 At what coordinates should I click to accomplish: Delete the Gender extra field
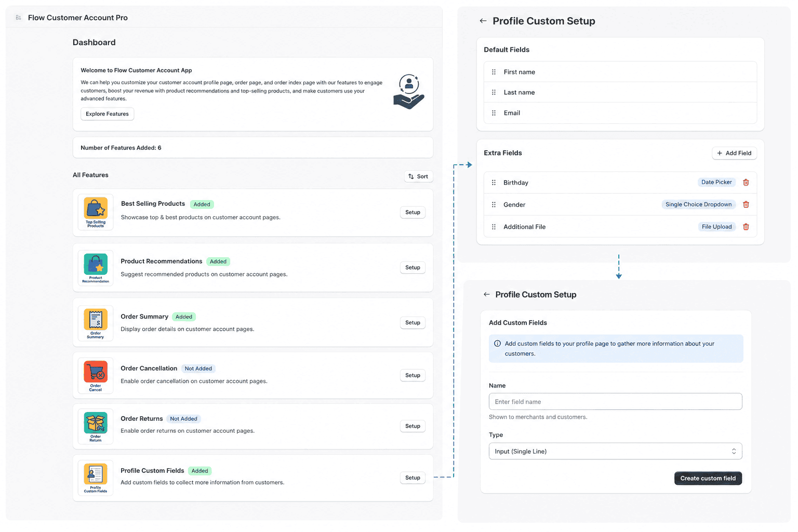pos(746,205)
